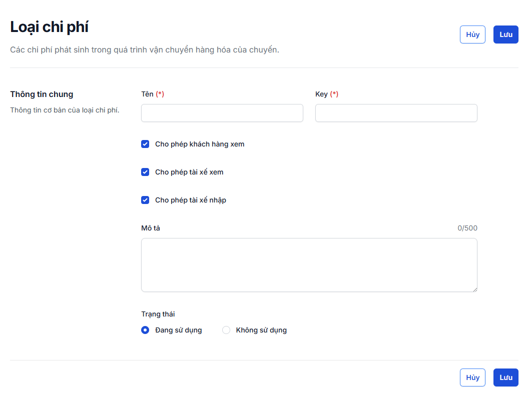Toggle the 'Cho phép tài xế xem' checkbox

coord(145,172)
